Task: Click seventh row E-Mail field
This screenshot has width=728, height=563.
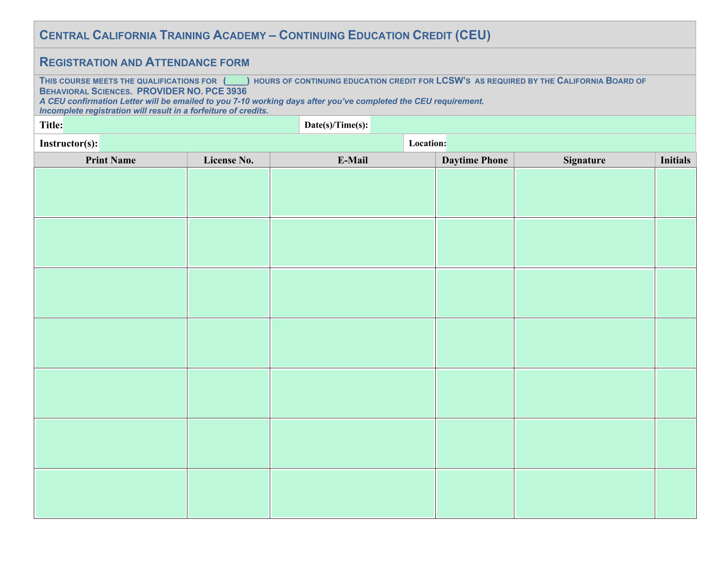Action: click(353, 494)
